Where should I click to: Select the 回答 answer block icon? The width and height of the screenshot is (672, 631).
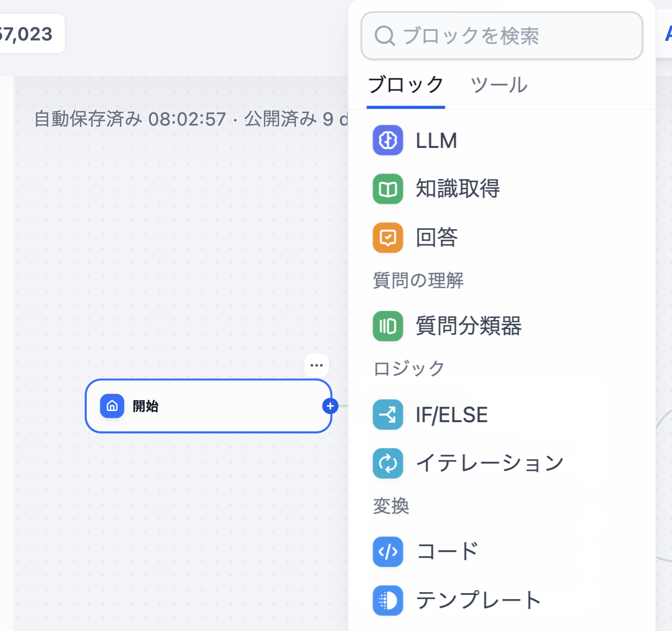pyautogui.click(x=387, y=237)
